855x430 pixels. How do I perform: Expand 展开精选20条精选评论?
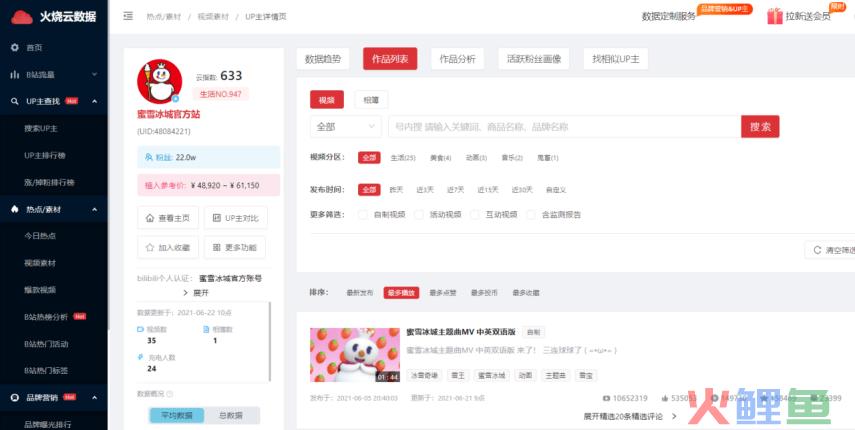(x=630, y=417)
